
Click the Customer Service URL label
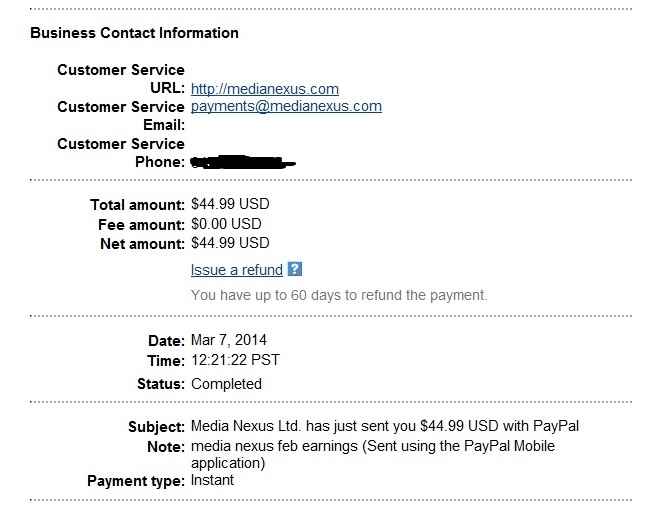pyautogui.click(x=121, y=79)
